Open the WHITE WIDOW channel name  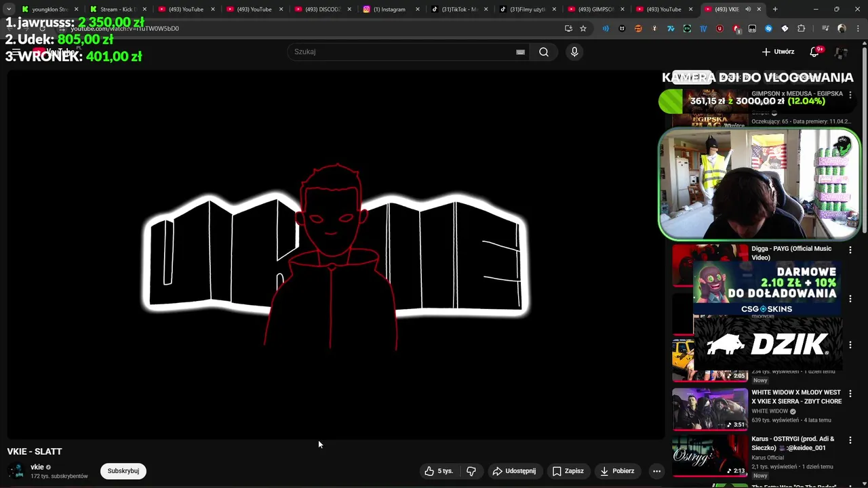770,411
